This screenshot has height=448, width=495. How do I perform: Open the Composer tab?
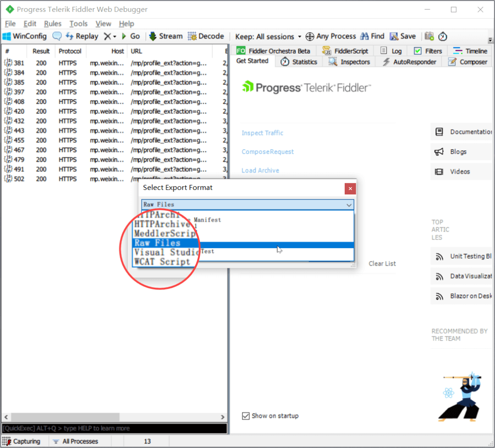468,62
